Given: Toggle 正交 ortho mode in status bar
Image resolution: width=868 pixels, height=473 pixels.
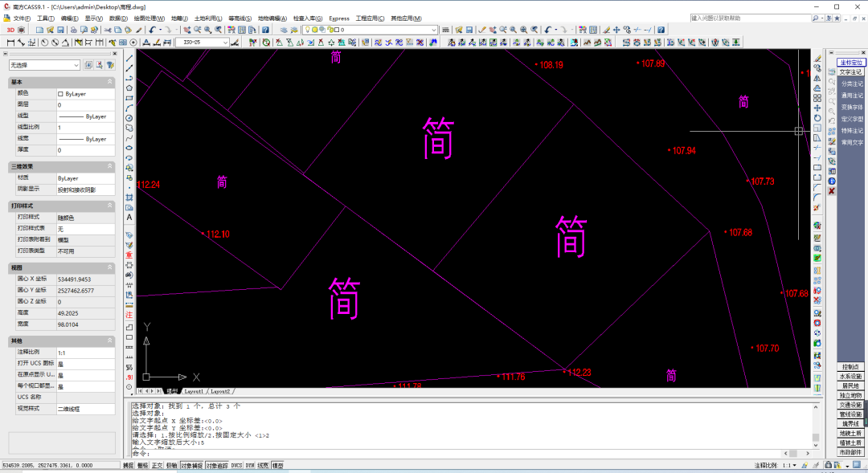Looking at the screenshot, I should (158, 466).
